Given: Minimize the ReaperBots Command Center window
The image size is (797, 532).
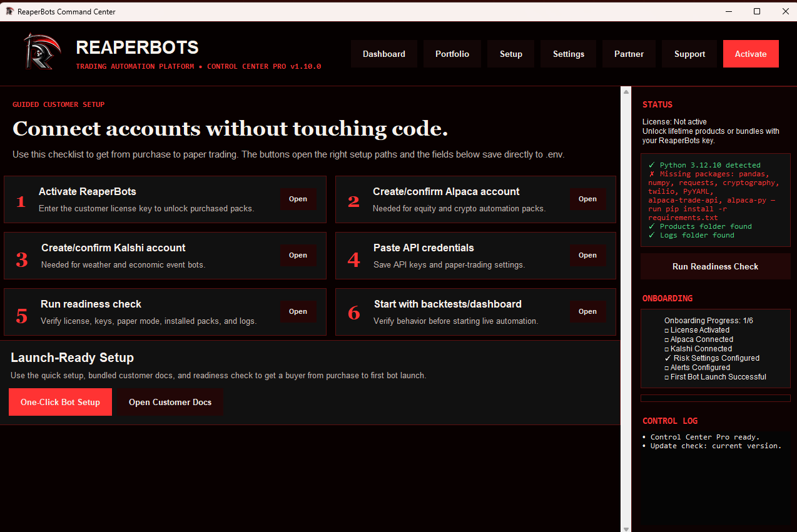Looking at the screenshot, I should [728, 11].
